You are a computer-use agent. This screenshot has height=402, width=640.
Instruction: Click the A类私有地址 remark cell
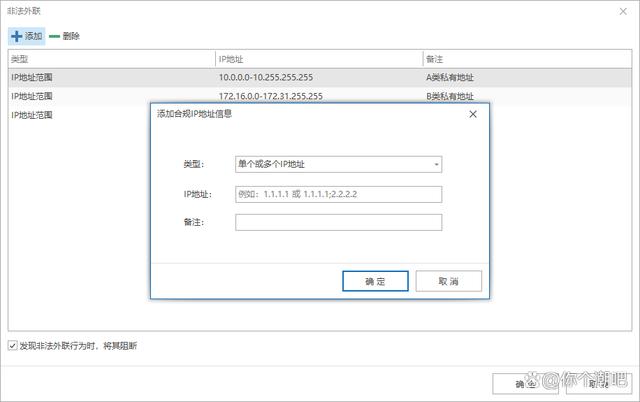pyautogui.click(x=450, y=78)
